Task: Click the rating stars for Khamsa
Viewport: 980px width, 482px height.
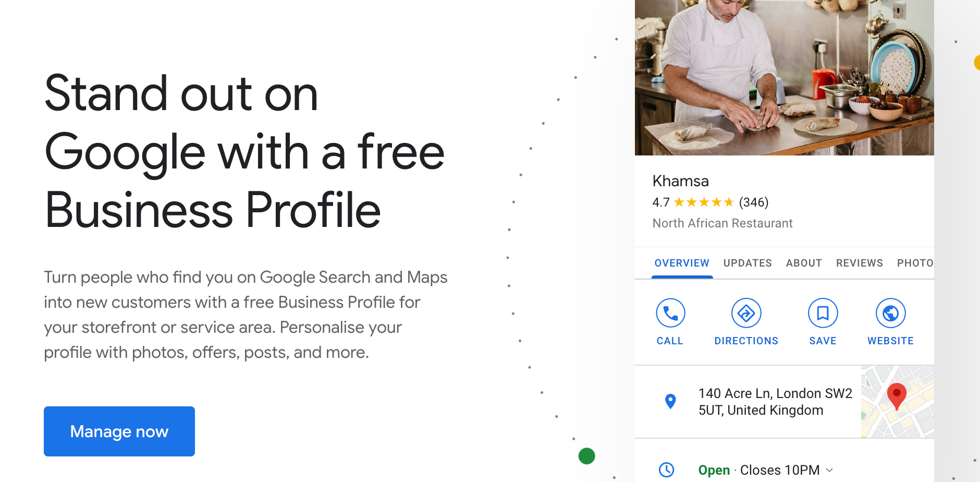Action: click(703, 202)
